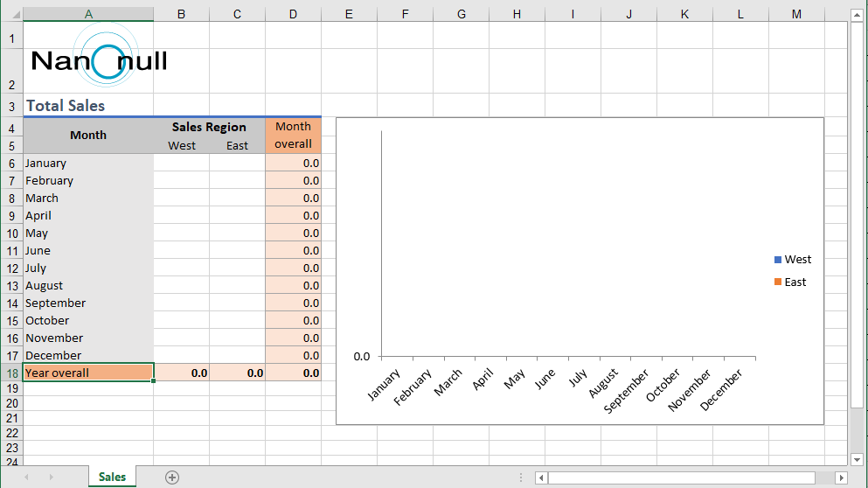868x488 pixels.
Task: Click the horizontal scrollbar left arrow
Action: (x=542, y=478)
